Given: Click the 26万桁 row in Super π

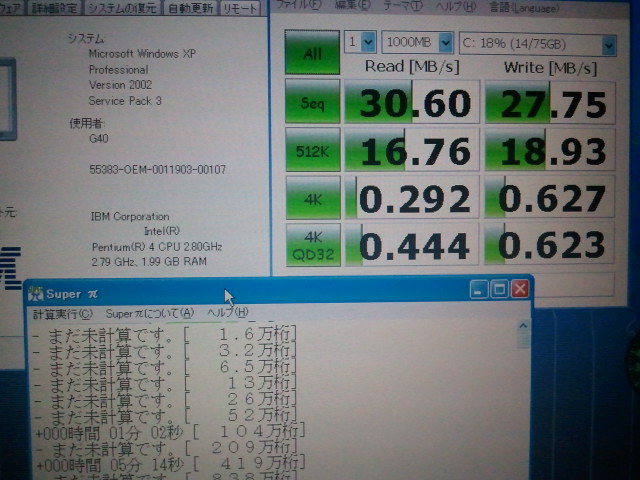Looking at the screenshot, I should click(164, 400).
